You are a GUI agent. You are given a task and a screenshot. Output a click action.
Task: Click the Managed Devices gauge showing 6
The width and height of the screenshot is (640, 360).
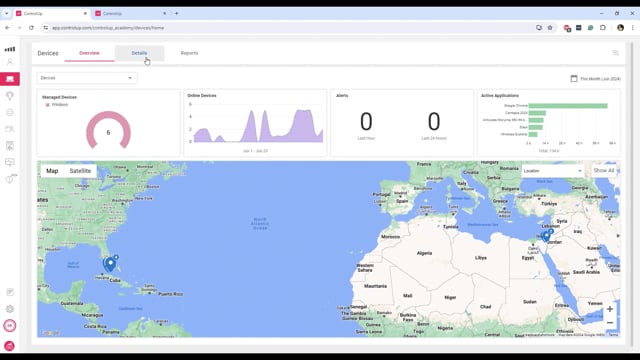[x=108, y=130]
